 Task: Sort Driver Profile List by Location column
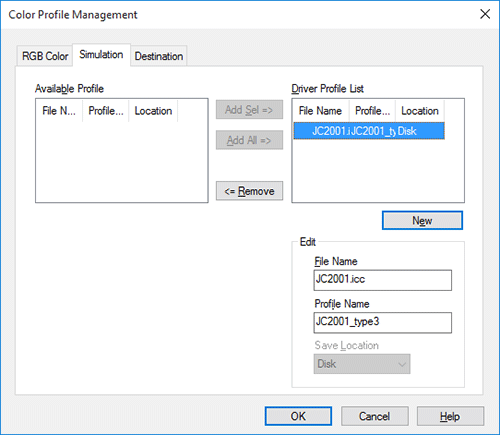tap(420, 111)
